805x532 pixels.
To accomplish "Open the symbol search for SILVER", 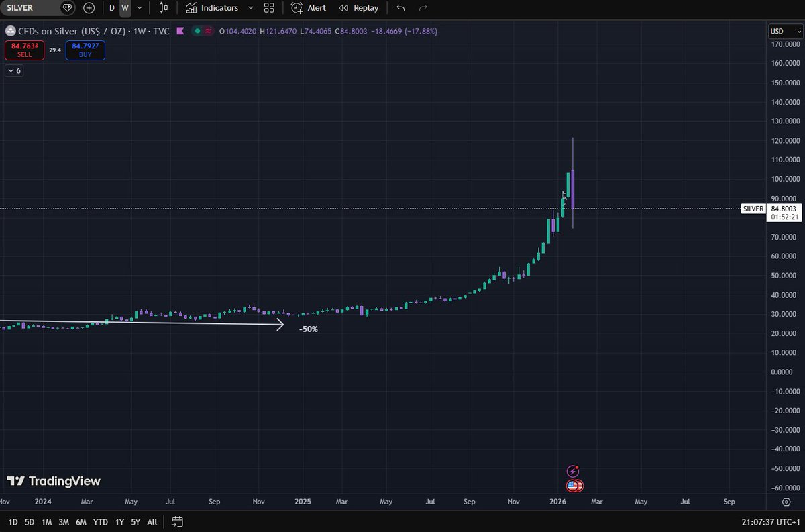I will (x=27, y=7).
